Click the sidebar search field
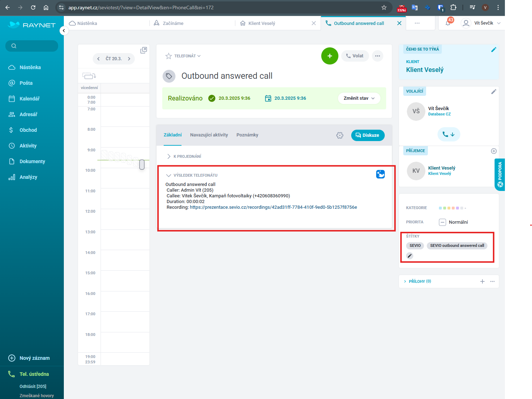 tap(32, 46)
